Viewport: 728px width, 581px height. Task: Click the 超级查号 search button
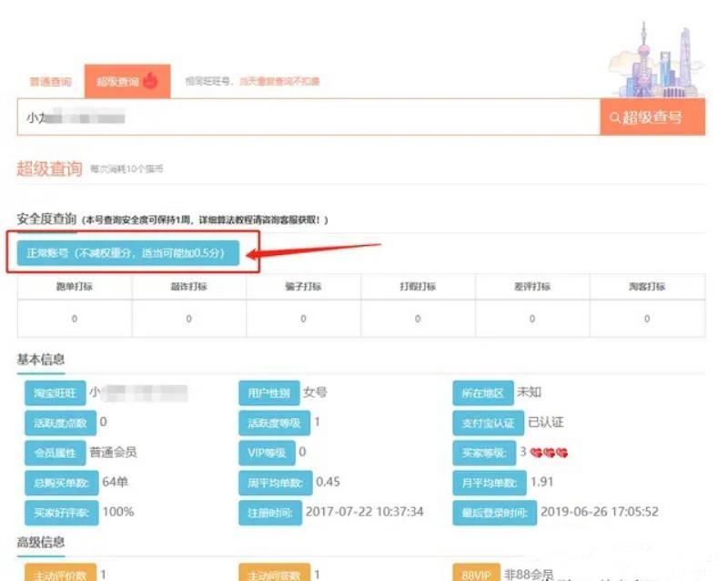[x=652, y=117]
